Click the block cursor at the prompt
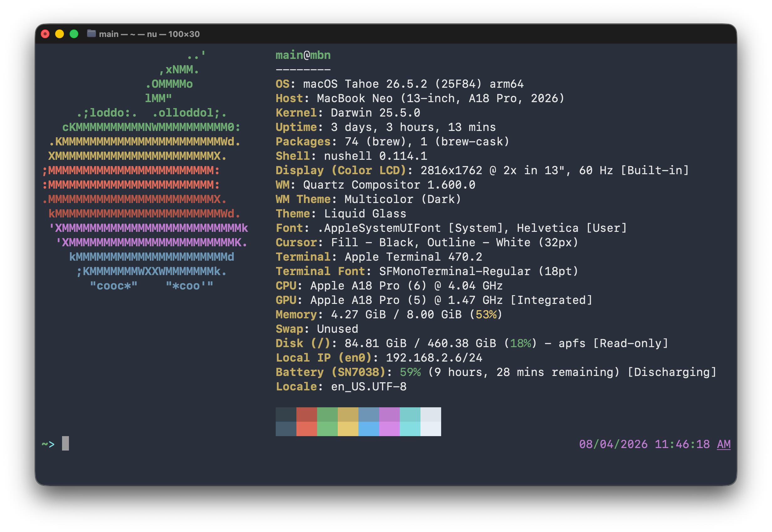The image size is (772, 532). (65, 443)
